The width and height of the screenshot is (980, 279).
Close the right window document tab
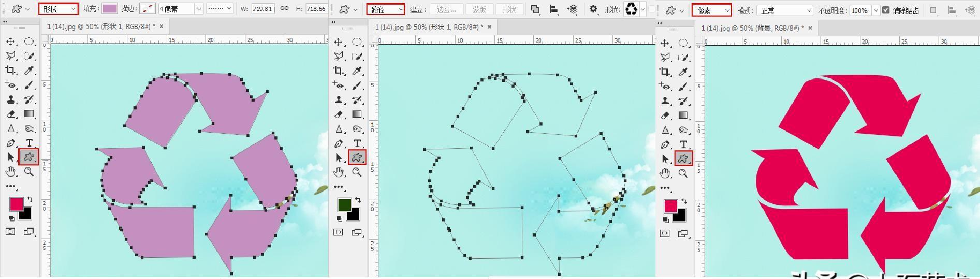(810, 28)
